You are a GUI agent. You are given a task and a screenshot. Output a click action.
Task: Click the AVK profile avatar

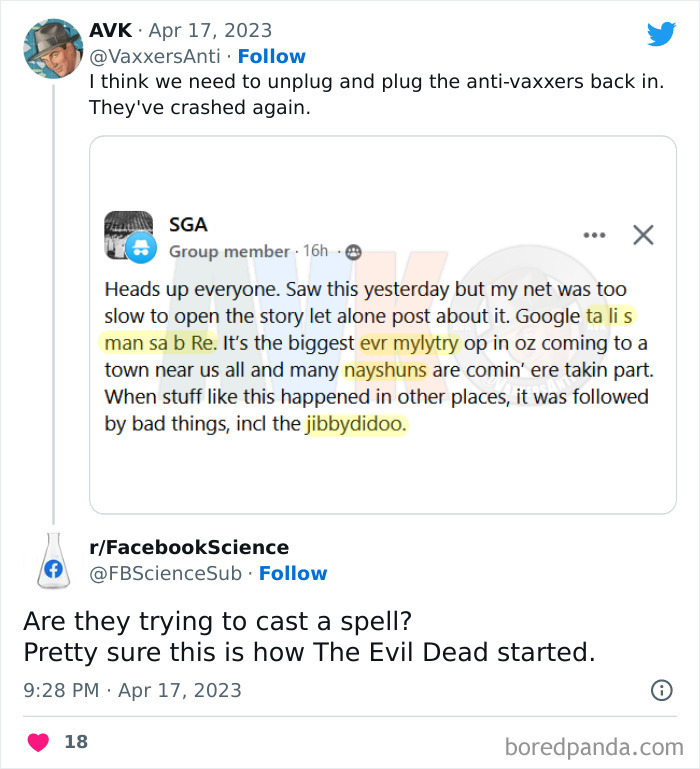pos(52,48)
